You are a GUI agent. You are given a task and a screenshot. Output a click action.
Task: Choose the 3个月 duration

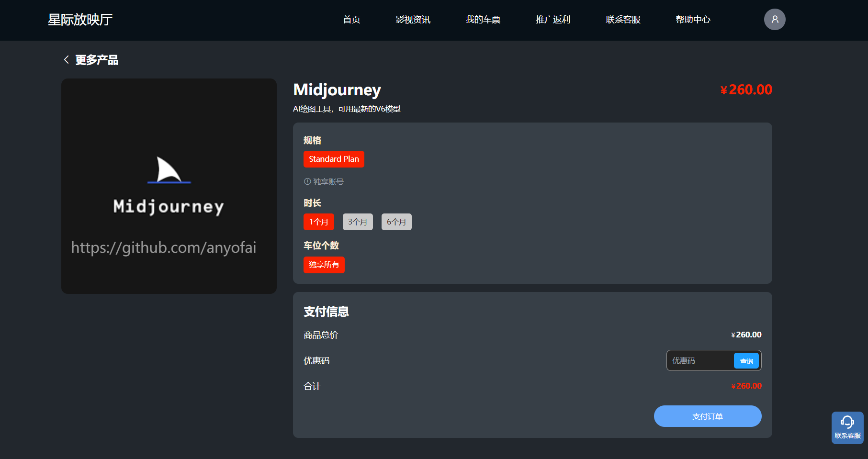click(x=358, y=222)
